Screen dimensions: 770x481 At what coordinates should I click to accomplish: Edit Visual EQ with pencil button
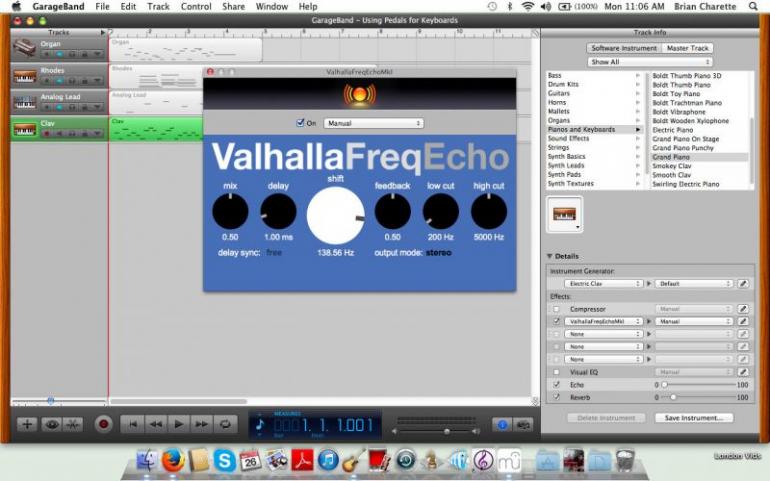pos(743,372)
